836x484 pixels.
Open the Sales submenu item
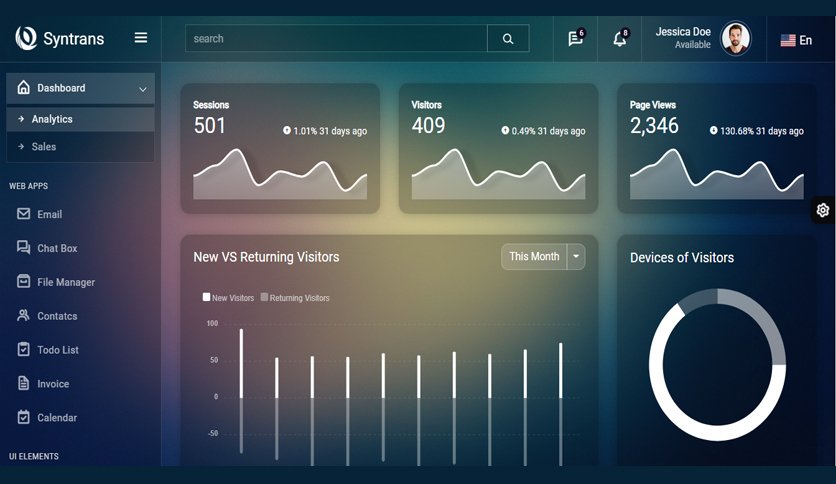tap(81, 147)
